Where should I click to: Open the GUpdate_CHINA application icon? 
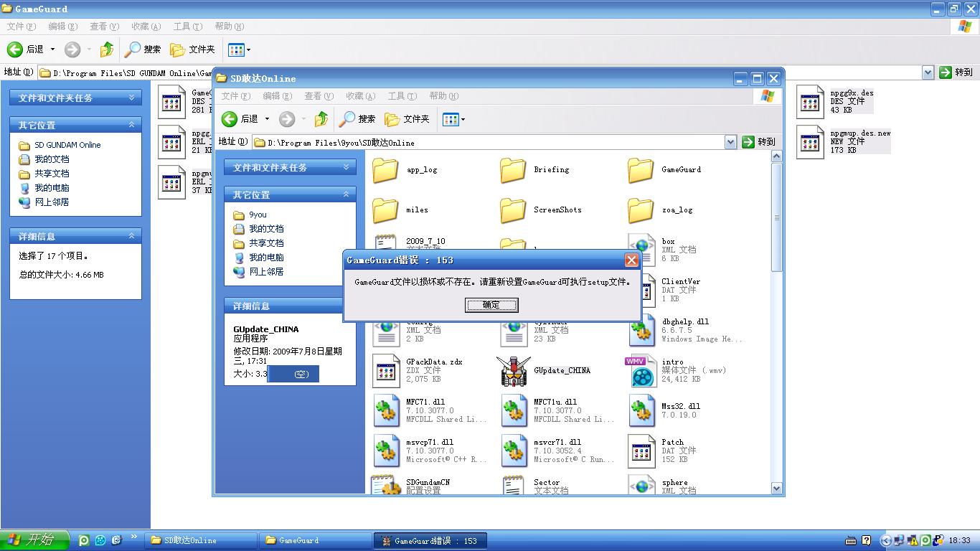[514, 371]
